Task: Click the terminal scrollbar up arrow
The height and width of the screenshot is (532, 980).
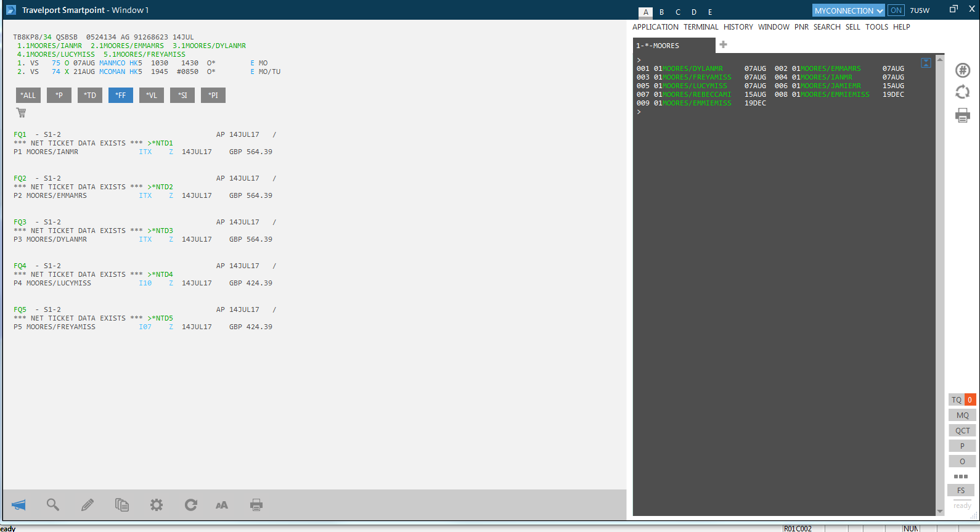Action: 940,59
